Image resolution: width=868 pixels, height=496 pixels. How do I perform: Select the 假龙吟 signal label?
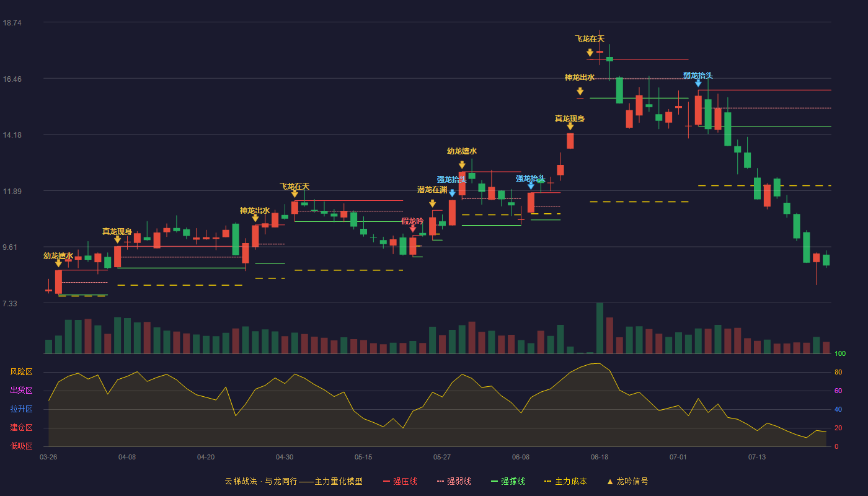click(x=413, y=221)
